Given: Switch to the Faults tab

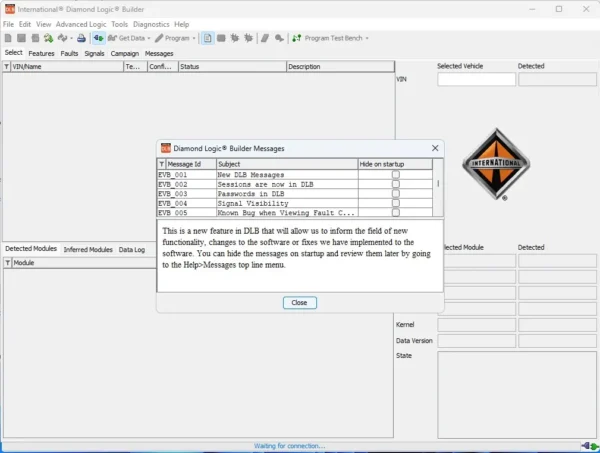Looking at the screenshot, I should 69,54.
